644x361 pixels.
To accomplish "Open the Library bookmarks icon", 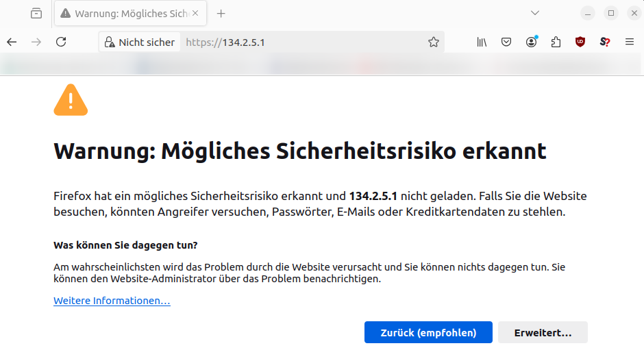I will click(x=482, y=42).
